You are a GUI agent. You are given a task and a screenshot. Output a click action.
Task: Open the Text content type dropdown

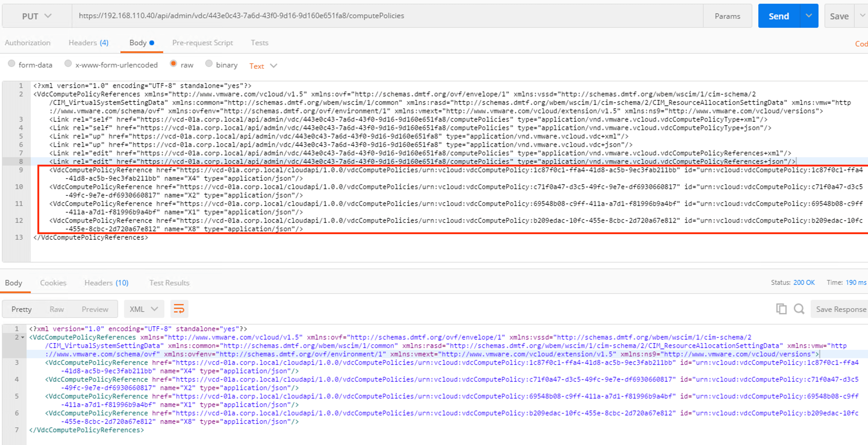point(263,66)
